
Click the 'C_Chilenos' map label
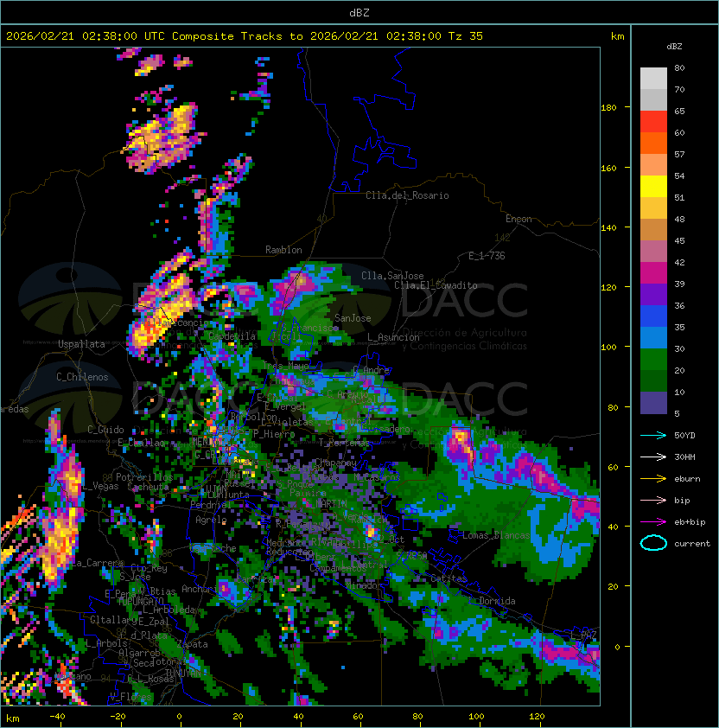pyautogui.click(x=82, y=377)
